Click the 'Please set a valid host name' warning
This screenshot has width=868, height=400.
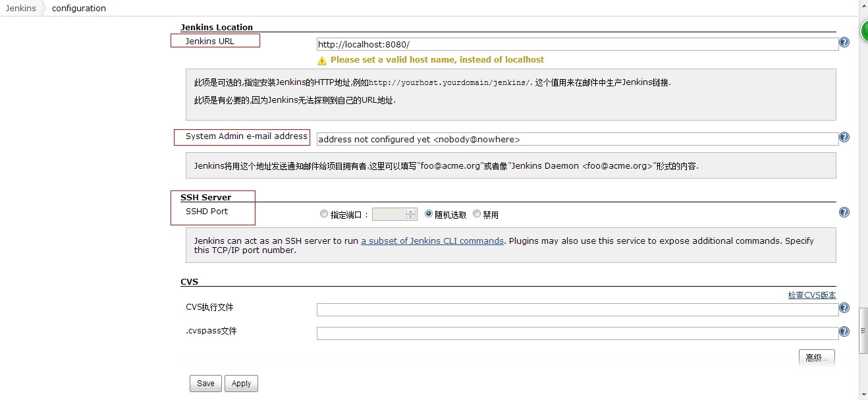[x=437, y=60]
